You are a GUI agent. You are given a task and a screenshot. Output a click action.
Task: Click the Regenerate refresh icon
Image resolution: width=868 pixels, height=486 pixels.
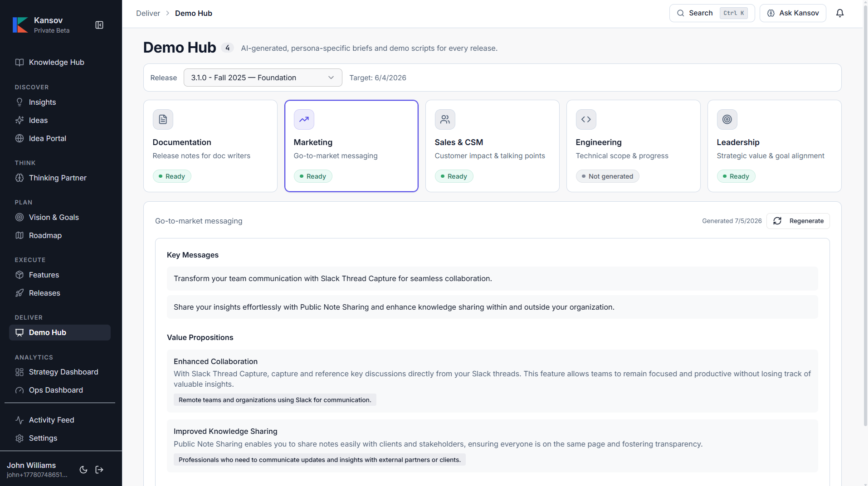tap(777, 221)
